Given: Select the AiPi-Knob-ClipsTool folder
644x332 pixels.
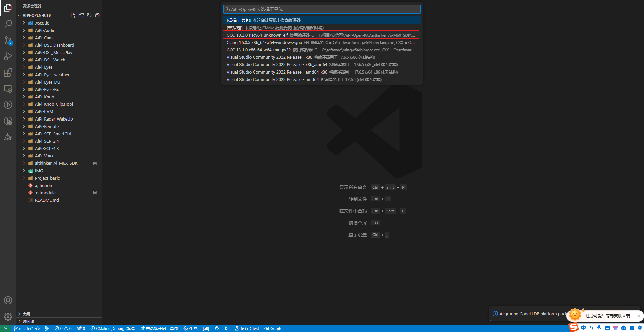Looking at the screenshot, I should click(59, 104).
